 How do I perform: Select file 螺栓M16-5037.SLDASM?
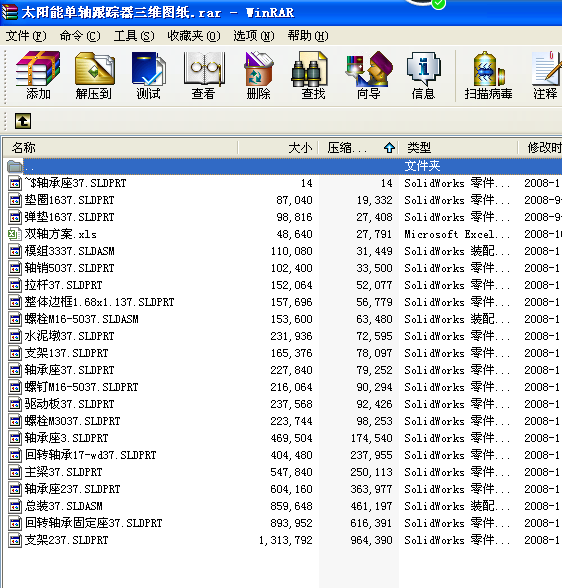(81, 319)
